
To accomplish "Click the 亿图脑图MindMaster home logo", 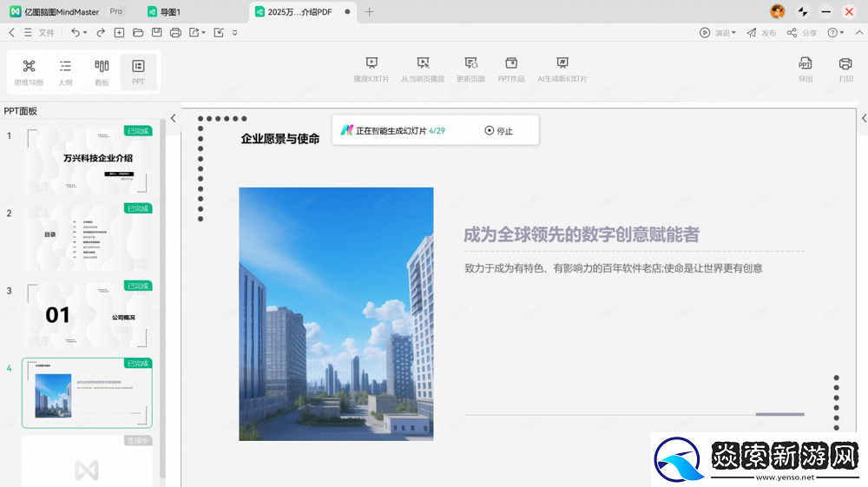I will click(x=54, y=11).
